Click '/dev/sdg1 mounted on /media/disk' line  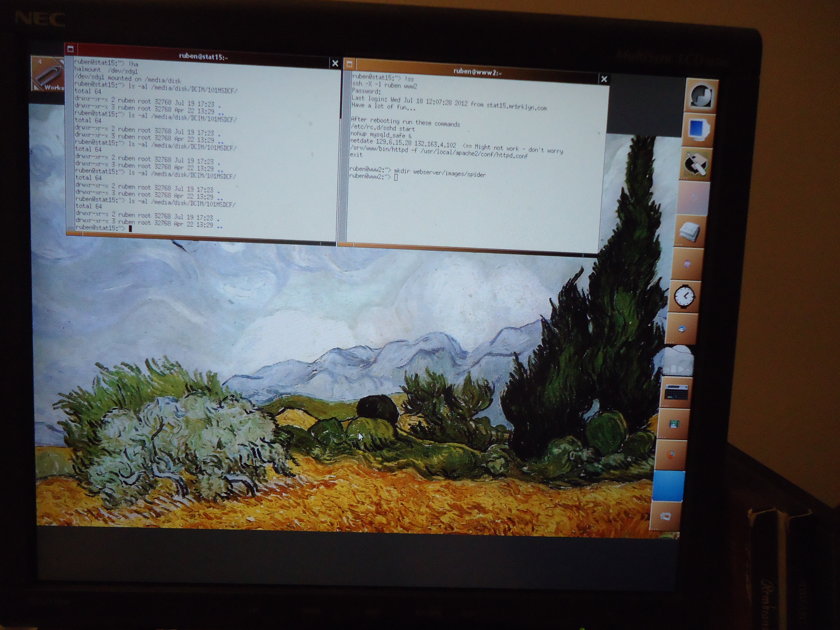(128, 79)
